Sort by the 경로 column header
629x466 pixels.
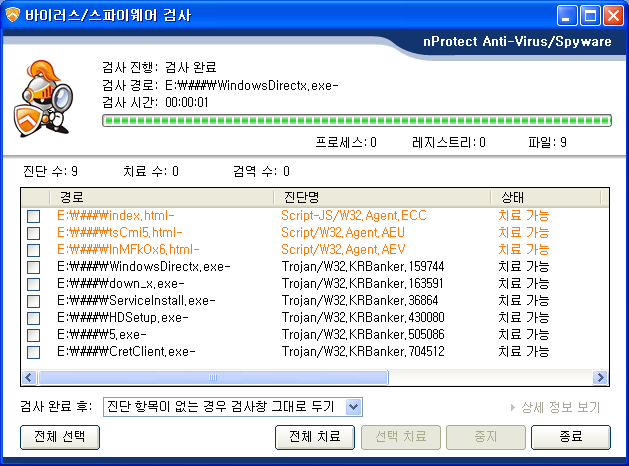click(162, 197)
